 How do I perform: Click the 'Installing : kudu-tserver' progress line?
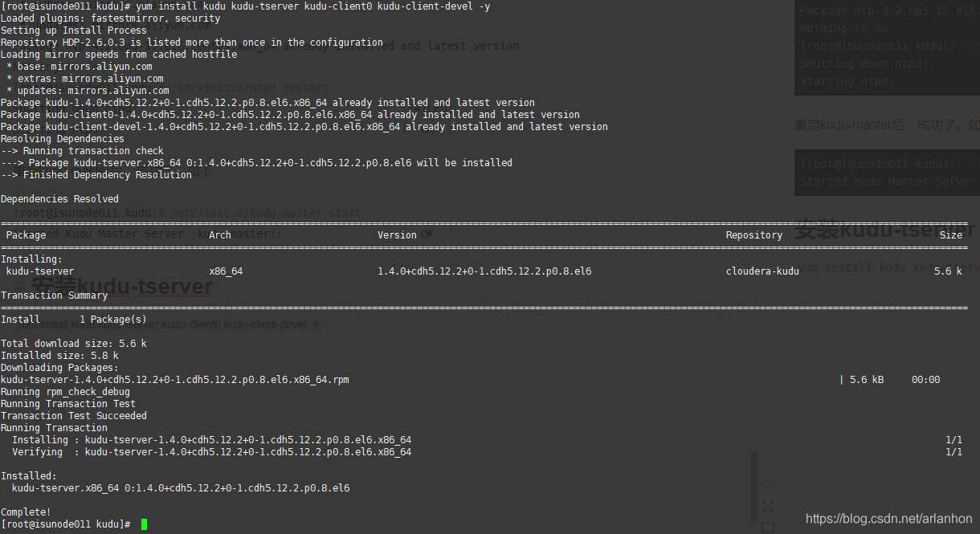pos(211,440)
